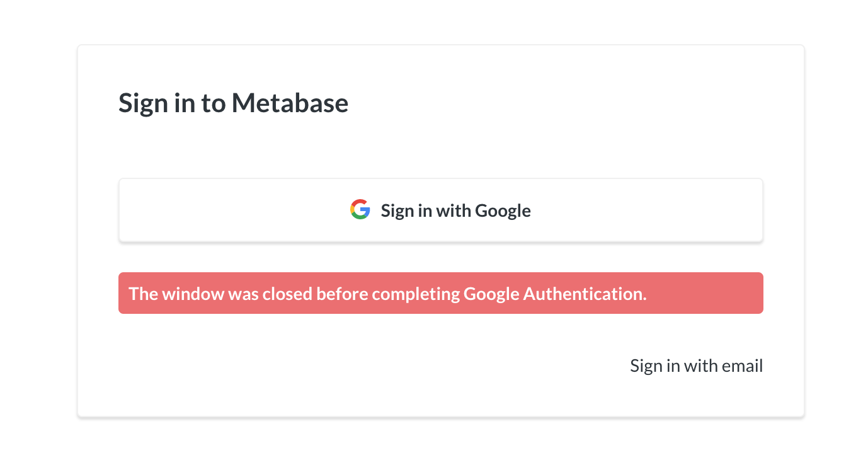Open the Sign in with email link
868x455 pixels.
coord(696,366)
